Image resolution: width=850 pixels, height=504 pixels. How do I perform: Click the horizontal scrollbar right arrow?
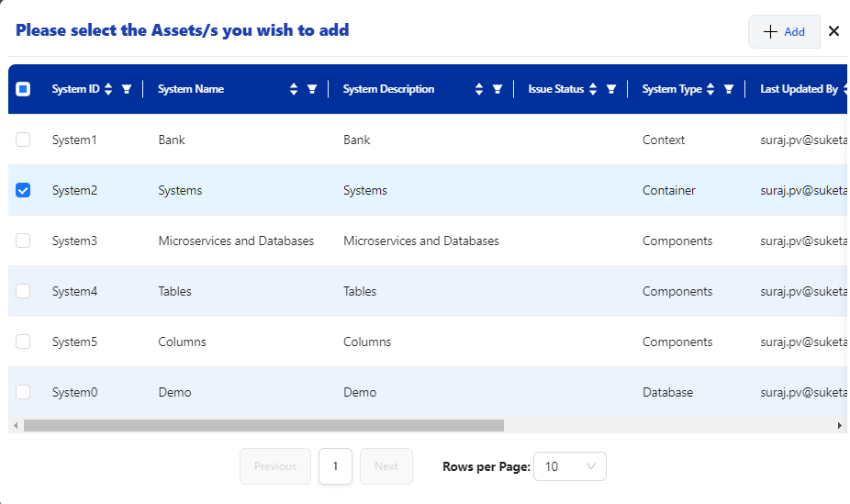(839, 426)
